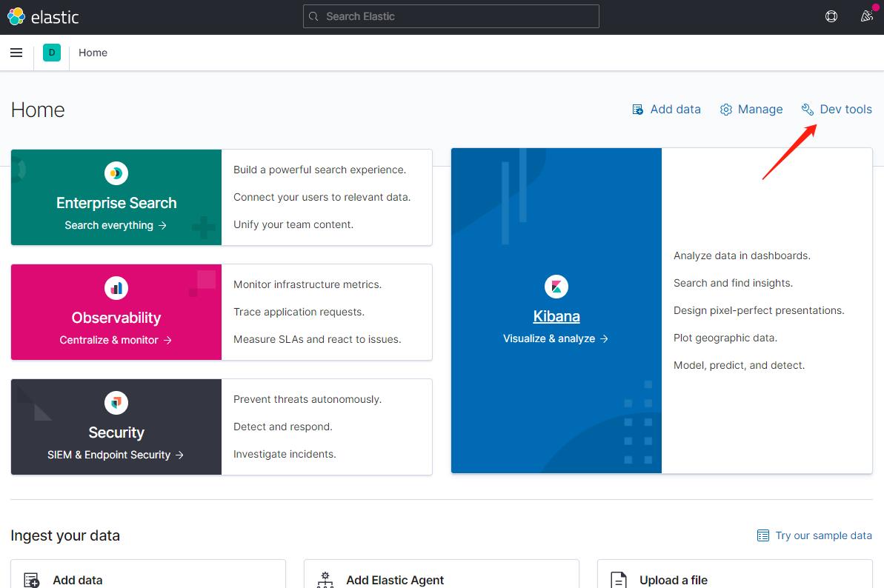Open the help menu lifebuoy icon

pos(831,16)
